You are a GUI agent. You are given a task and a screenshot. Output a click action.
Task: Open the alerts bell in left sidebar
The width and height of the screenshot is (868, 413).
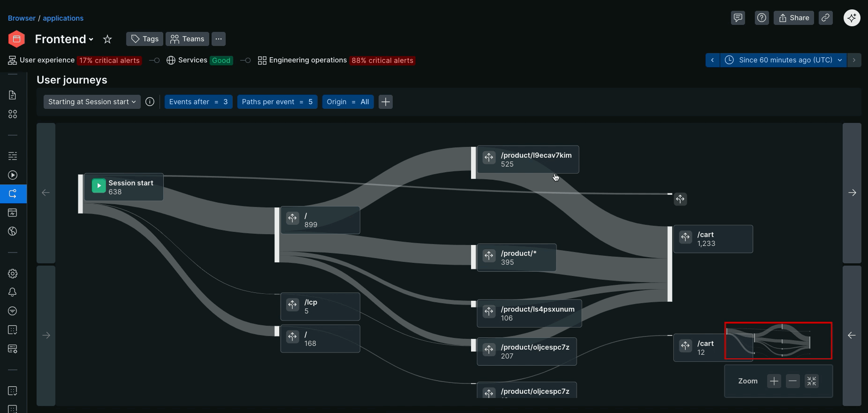click(13, 292)
